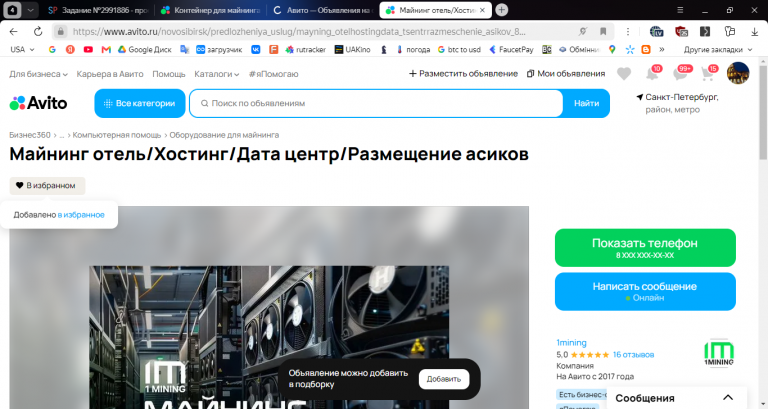The height and width of the screenshot is (409, 768).
Task: Open the загрузчик bookmark
Action: [219, 49]
